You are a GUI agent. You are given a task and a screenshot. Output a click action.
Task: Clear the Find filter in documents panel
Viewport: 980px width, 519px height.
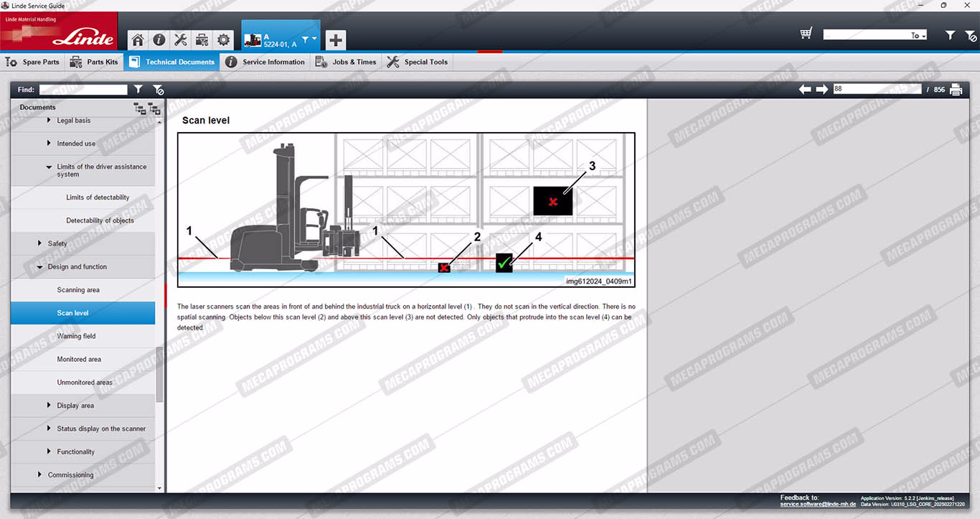tap(158, 90)
